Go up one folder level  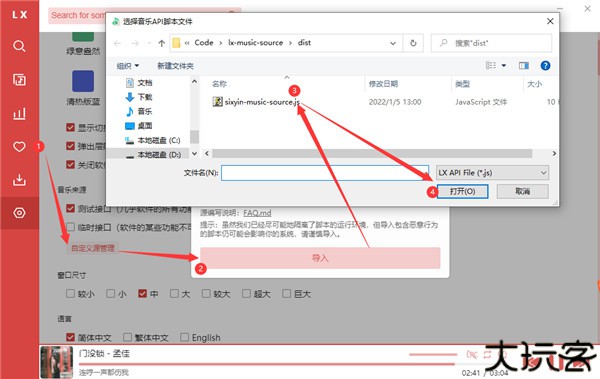click(161, 43)
